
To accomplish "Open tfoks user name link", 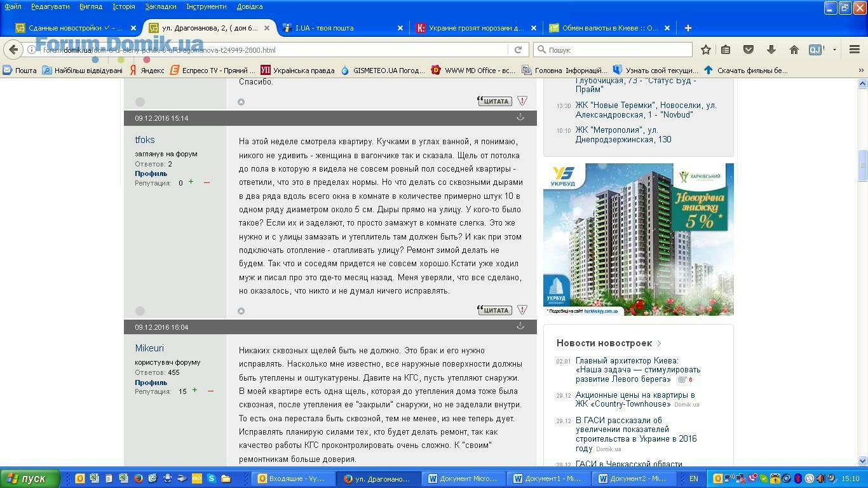I will click(x=144, y=140).
